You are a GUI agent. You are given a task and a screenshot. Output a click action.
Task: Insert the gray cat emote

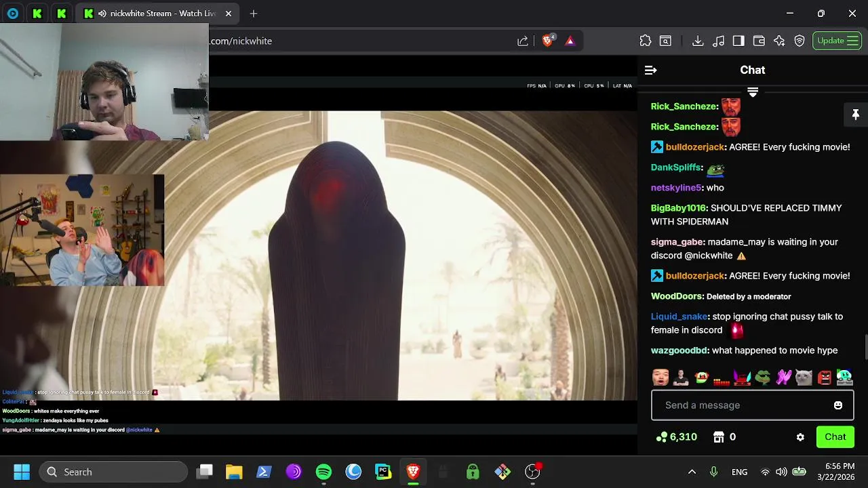804,378
